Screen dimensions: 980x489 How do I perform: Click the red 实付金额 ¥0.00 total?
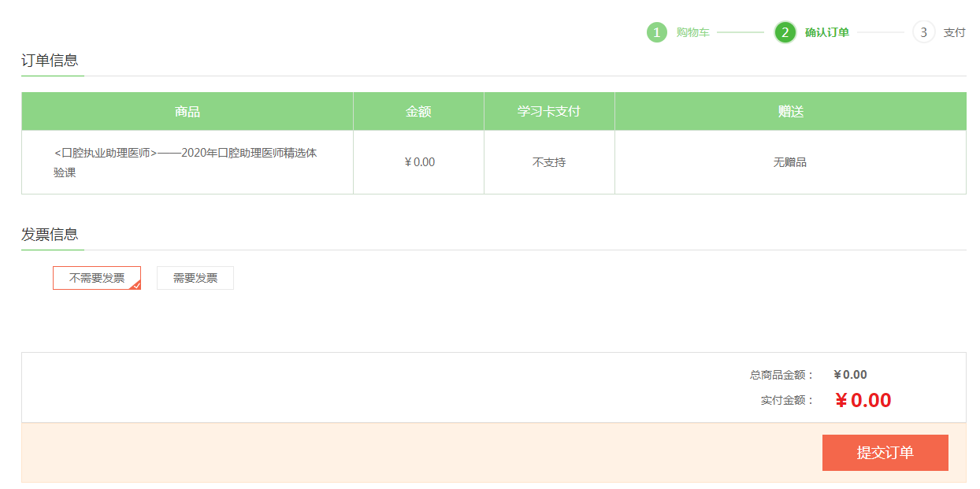tap(863, 400)
